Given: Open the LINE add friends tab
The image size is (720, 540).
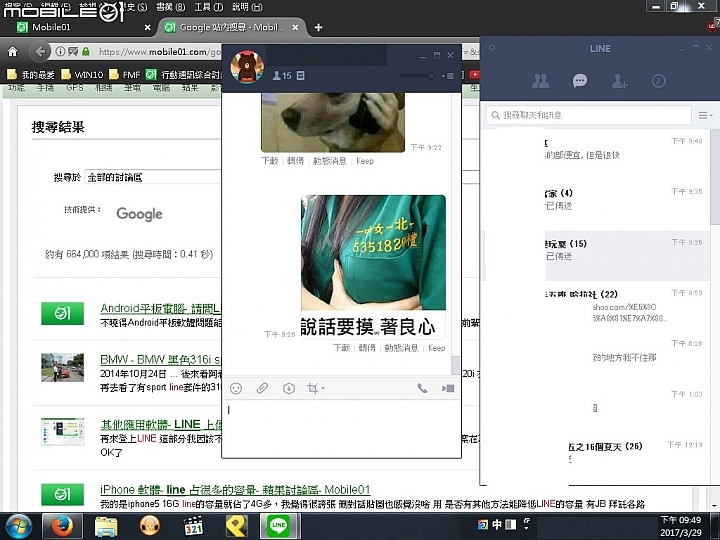Looking at the screenshot, I should 619,81.
